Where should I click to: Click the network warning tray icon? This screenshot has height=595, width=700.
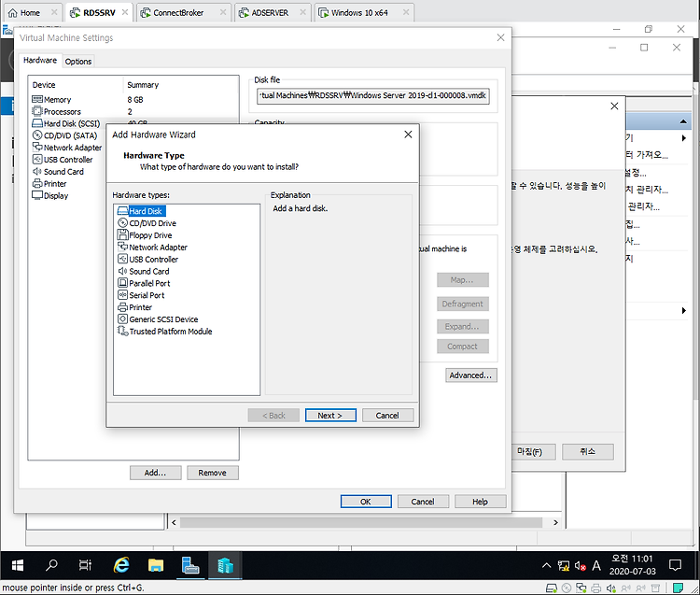point(564,566)
